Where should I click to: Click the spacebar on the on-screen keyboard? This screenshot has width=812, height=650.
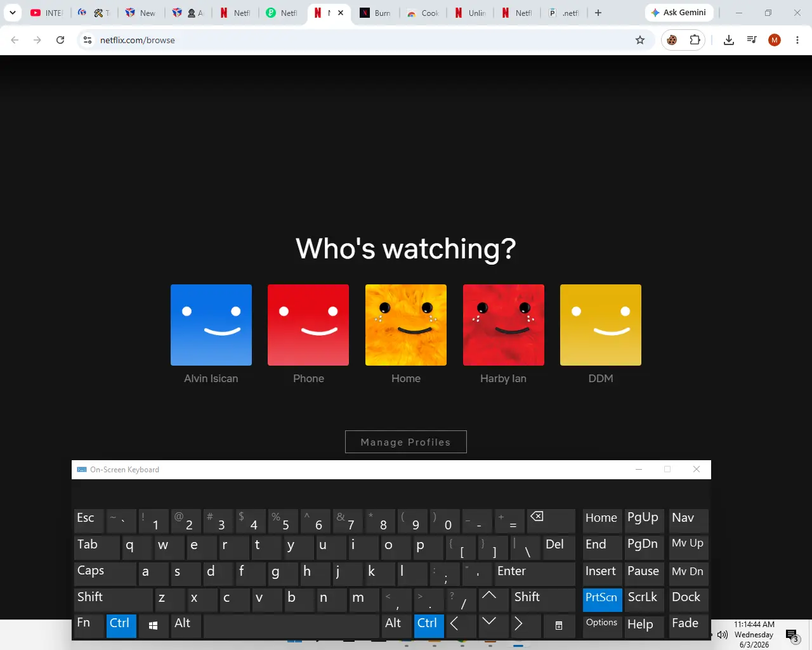tap(291, 625)
